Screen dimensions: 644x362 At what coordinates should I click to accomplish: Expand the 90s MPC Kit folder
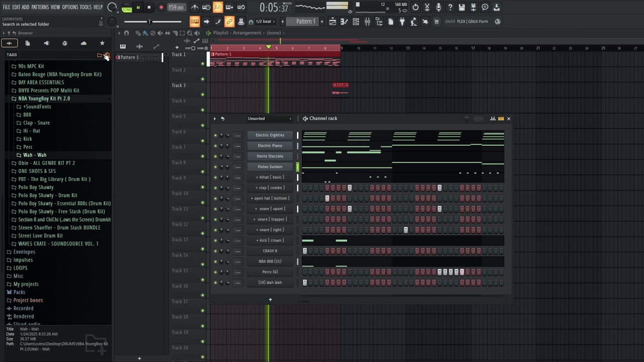pos(31,66)
